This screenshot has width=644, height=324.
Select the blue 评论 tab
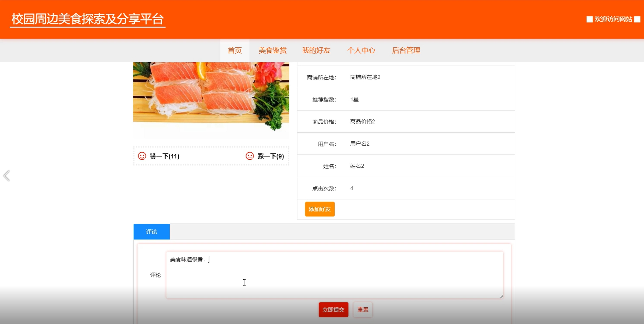152,232
